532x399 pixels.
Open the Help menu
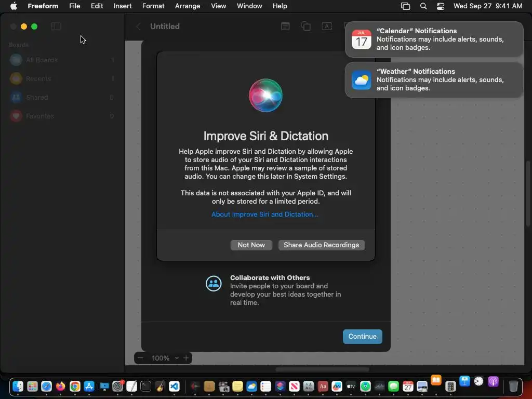coord(280,6)
